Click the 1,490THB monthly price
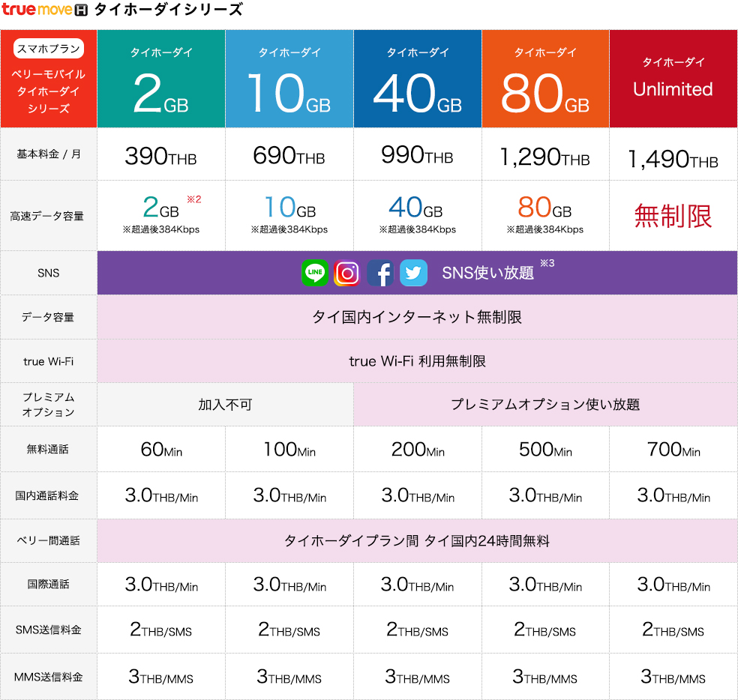Screen dimensions: 738x700 (x=673, y=160)
